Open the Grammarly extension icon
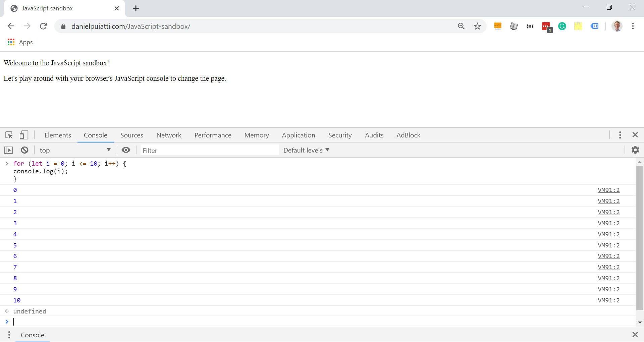Screen dimensions: 644x342 tap(562, 26)
